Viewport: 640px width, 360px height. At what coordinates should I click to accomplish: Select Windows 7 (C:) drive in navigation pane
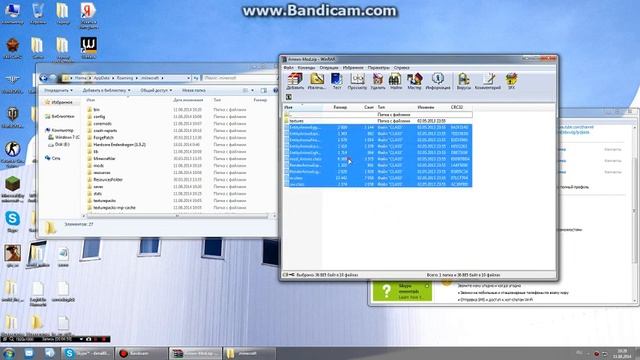pos(64,137)
